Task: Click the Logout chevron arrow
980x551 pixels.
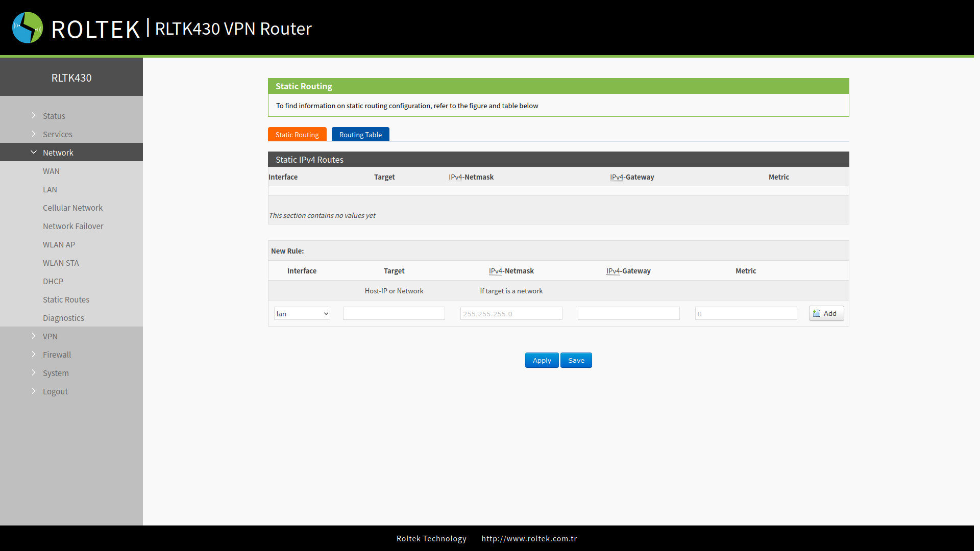Action: pyautogui.click(x=34, y=391)
